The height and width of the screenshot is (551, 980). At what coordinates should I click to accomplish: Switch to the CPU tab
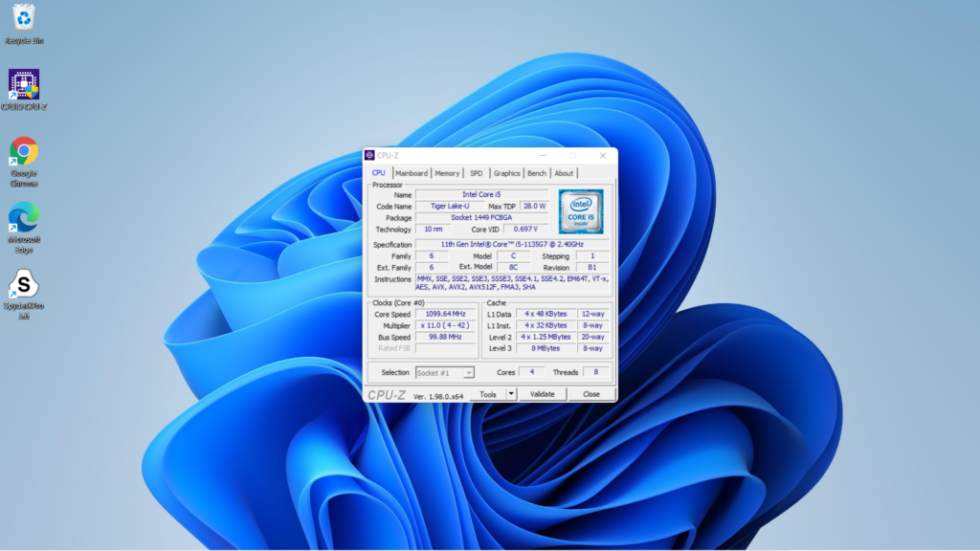pos(379,173)
